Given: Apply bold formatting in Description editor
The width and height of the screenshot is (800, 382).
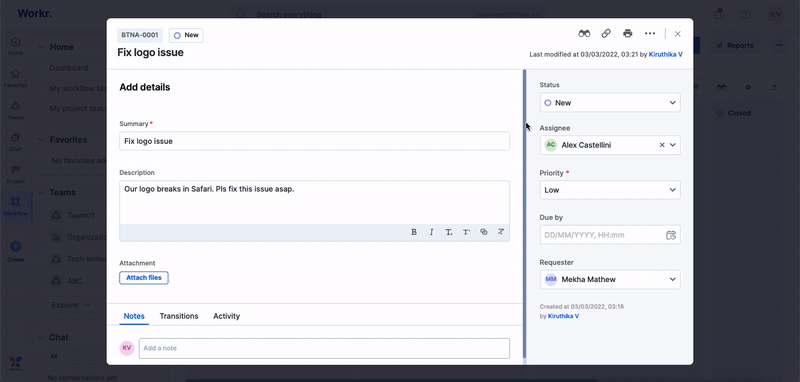Looking at the screenshot, I should 414,232.
